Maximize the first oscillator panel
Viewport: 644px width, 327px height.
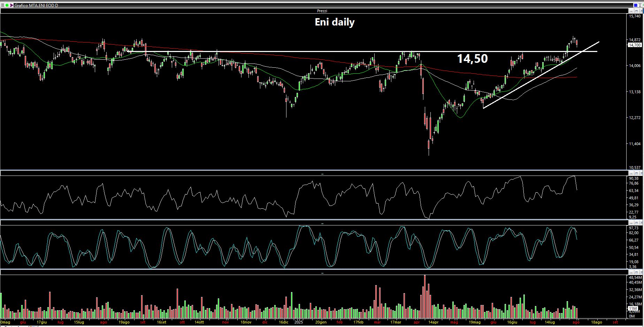pos(636,173)
